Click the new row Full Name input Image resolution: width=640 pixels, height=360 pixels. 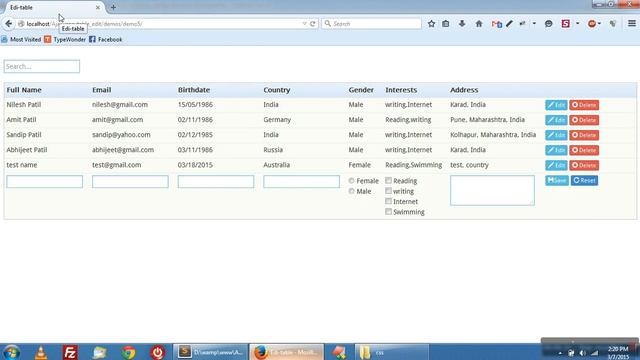[44, 182]
